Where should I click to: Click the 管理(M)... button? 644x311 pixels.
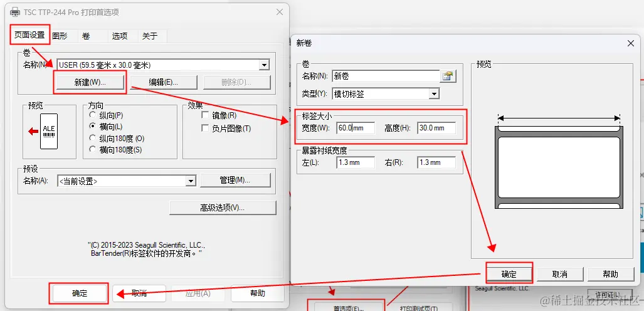point(235,181)
